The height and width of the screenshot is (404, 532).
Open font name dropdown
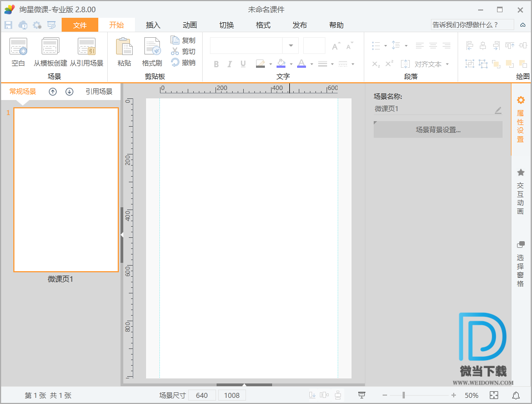tap(291, 46)
